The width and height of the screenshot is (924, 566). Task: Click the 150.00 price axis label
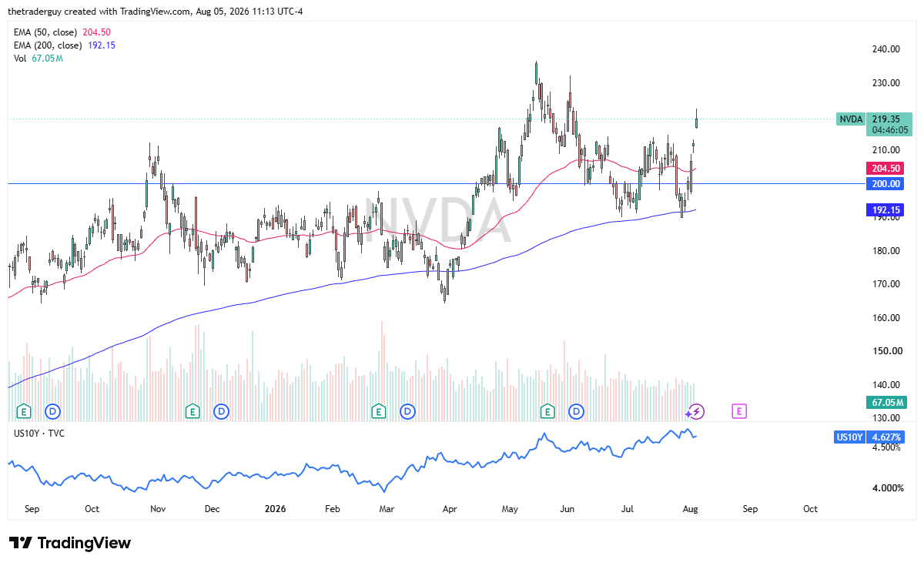(x=886, y=351)
